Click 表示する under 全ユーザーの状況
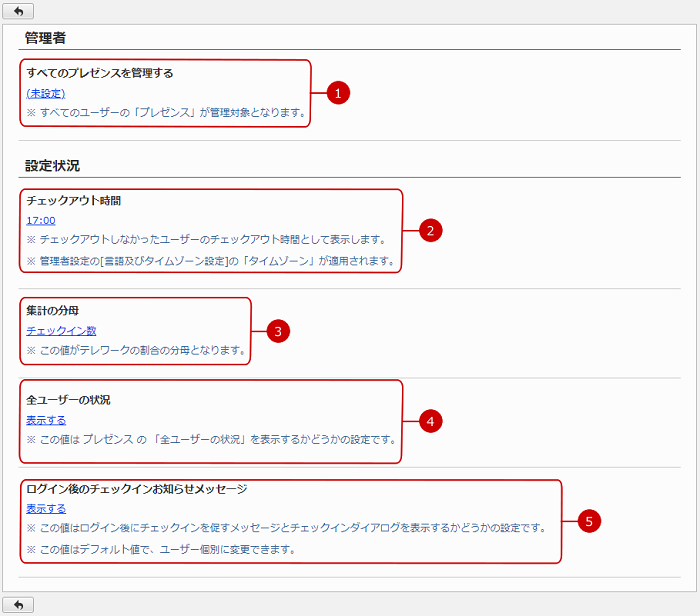Image resolution: width=700 pixels, height=616 pixels. 46,420
